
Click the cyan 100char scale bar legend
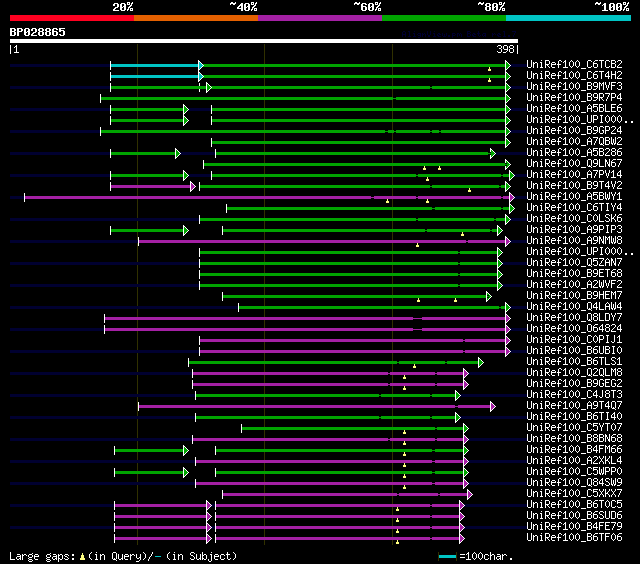(x=447, y=556)
